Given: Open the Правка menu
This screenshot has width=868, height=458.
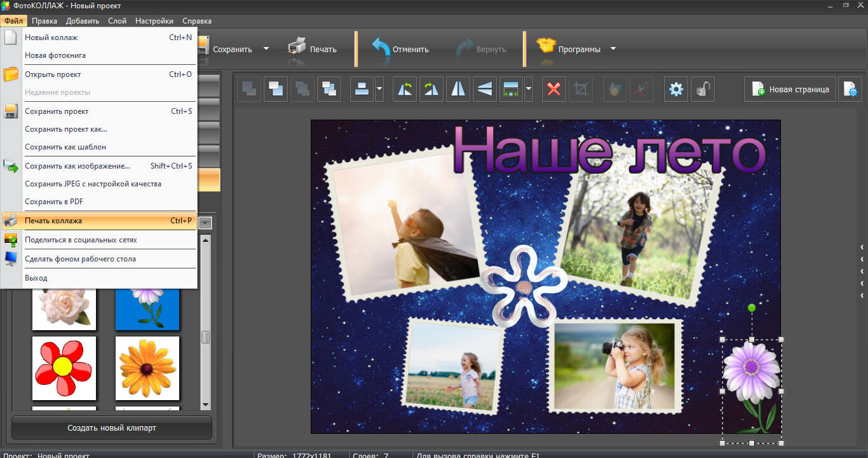Looking at the screenshot, I should tap(44, 21).
